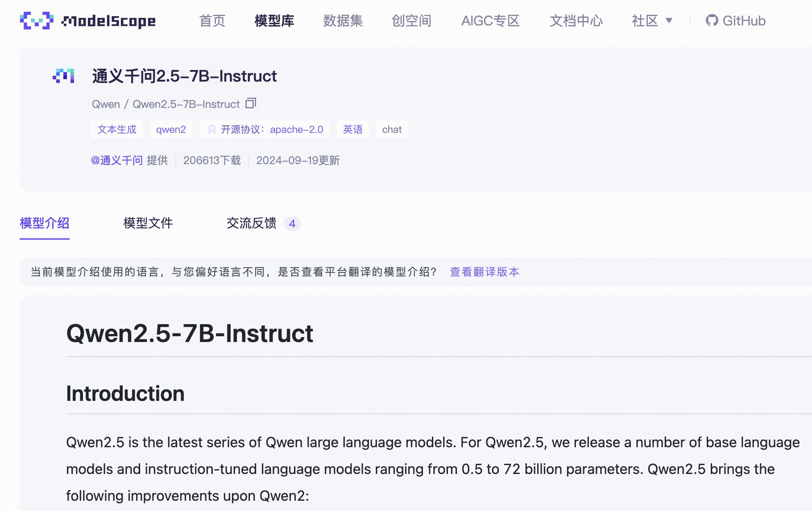Click the license icon beside 开源协议

click(212, 129)
